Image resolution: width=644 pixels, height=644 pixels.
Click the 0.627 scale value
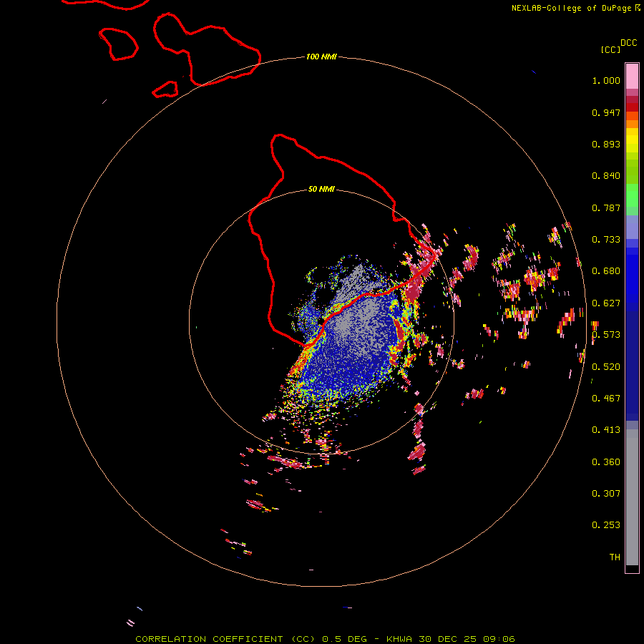point(606,303)
